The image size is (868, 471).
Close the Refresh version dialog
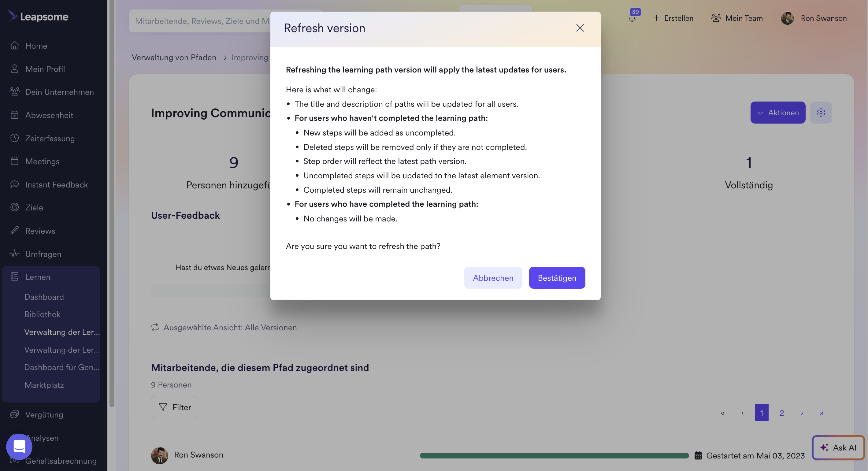click(x=580, y=28)
